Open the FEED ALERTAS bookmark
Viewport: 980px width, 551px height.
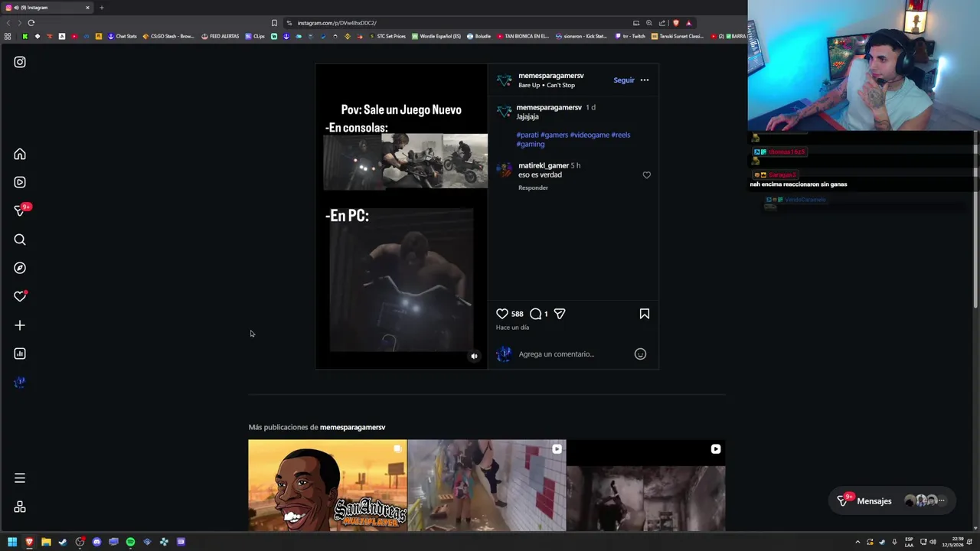(220, 36)
